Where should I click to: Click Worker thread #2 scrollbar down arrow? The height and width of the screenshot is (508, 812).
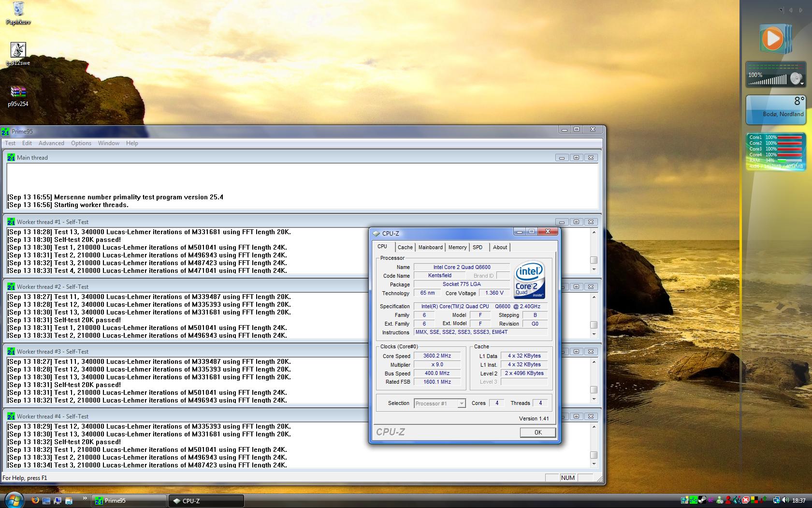coord(594,334)
